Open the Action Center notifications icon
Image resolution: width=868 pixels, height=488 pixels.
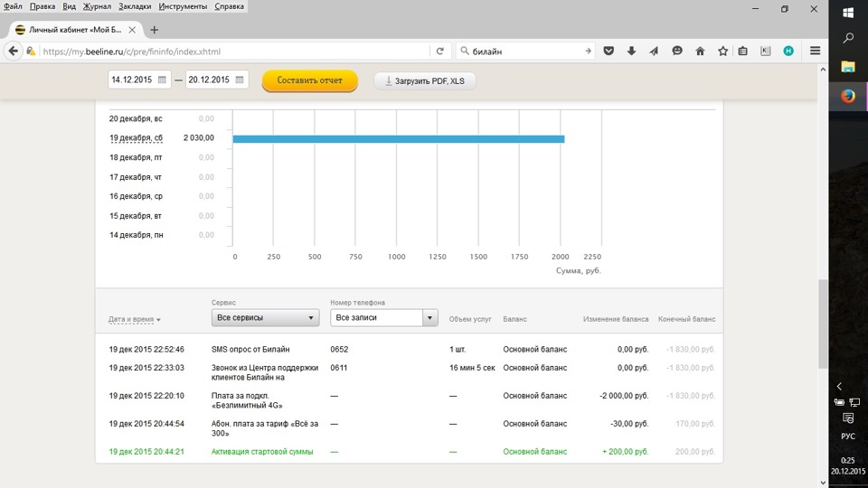848,418
